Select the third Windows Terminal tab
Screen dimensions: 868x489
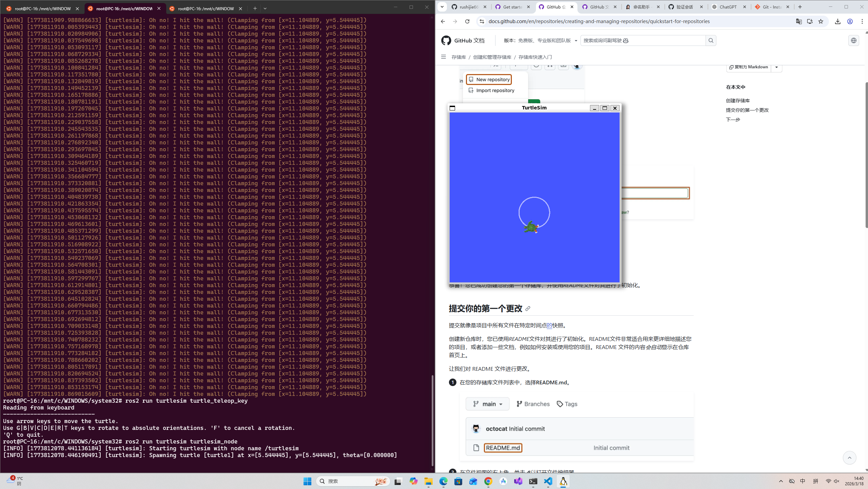[206, 8]
